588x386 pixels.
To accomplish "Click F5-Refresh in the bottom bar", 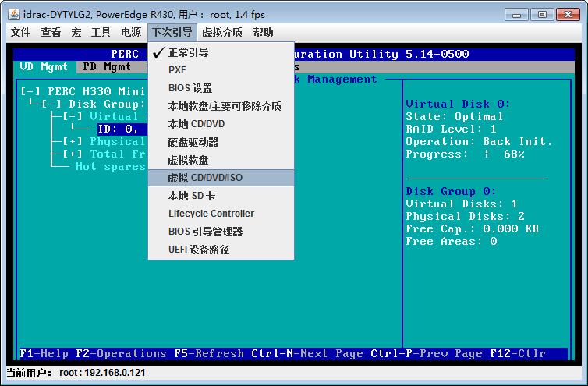I will 209,354.
